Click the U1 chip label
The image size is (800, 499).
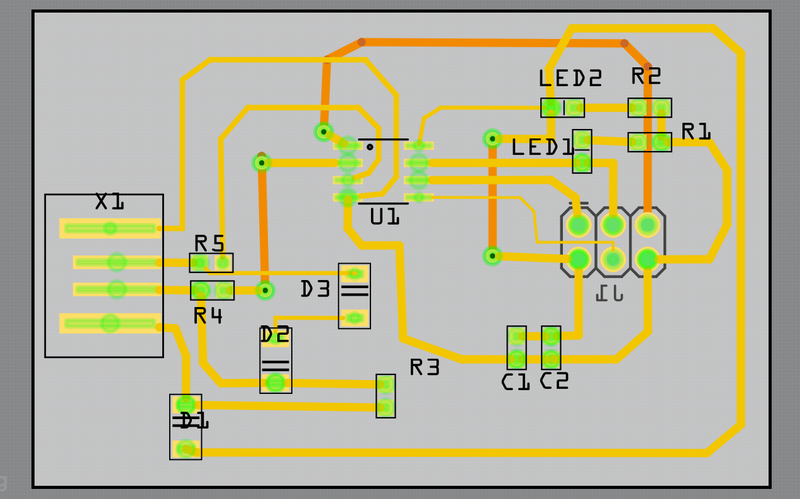pos(384,215)
